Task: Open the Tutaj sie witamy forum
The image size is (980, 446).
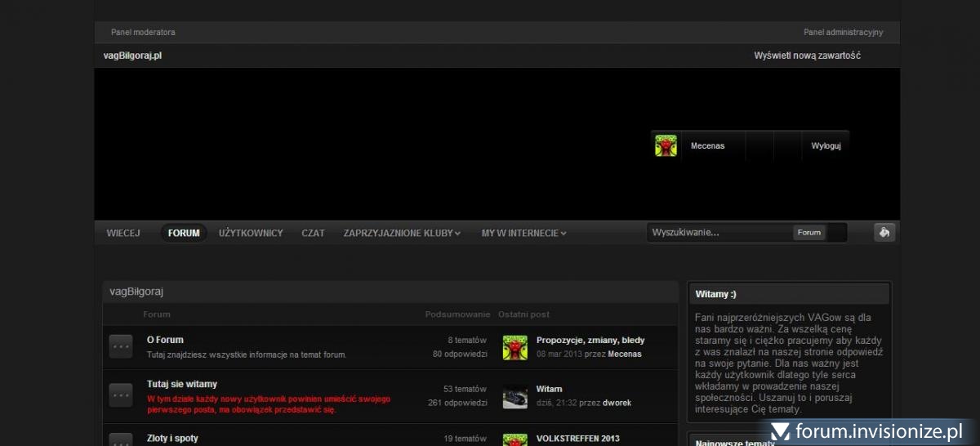Action: 182,384
